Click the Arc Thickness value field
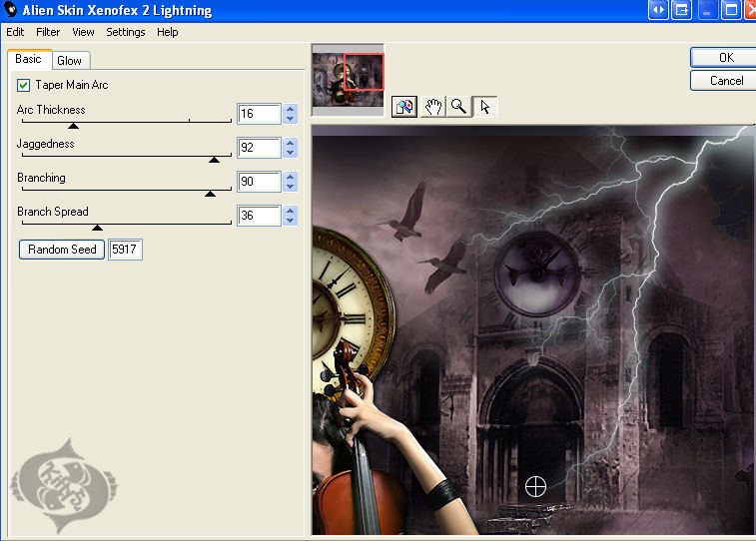The height and width of the screenshot is (541, 756). pos(259,114)
